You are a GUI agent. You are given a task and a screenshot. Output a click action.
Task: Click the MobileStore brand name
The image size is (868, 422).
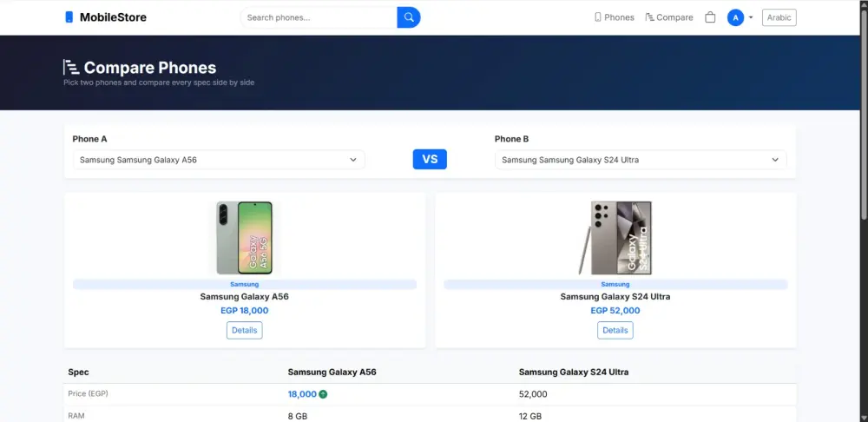113,17
